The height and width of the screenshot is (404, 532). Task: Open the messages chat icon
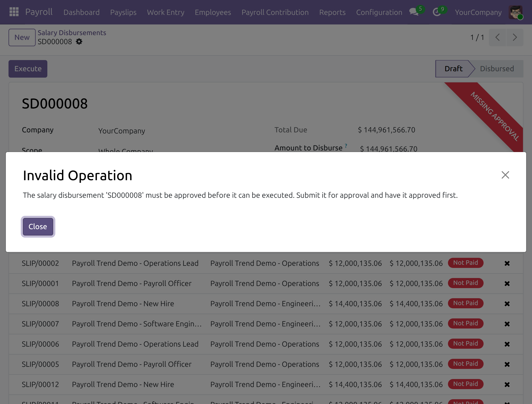(414, 12)
